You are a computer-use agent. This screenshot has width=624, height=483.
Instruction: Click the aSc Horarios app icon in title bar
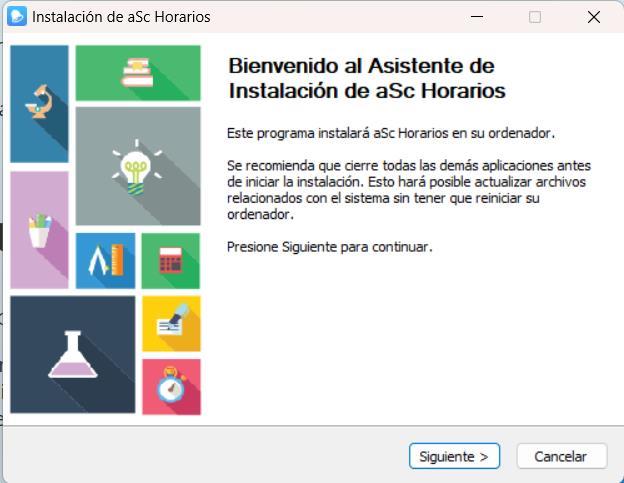[17, 16]
